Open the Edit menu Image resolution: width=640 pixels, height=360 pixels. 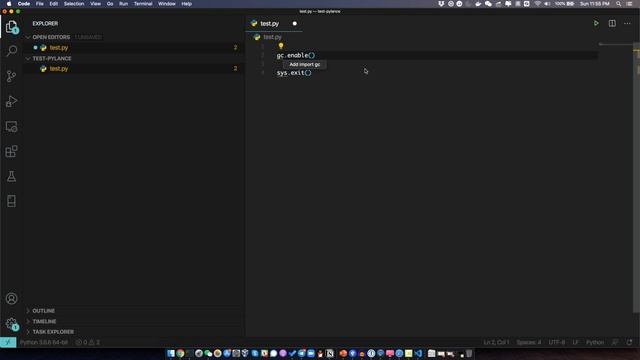pyautogui.click(x=53, y=4)
